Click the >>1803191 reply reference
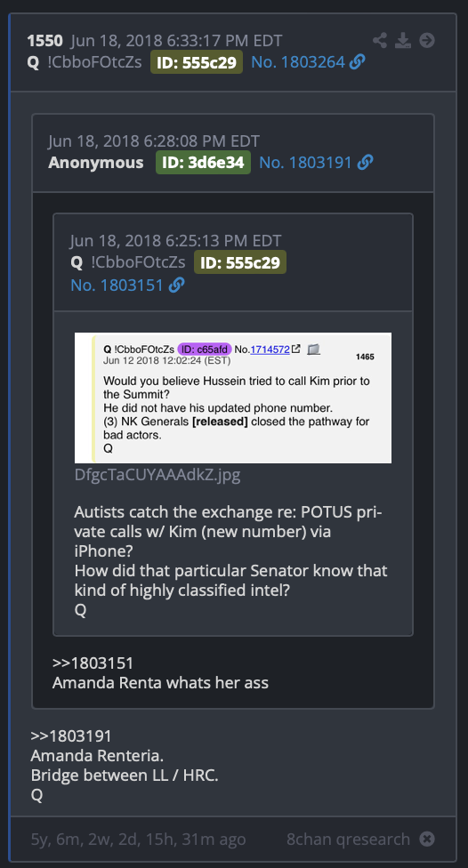 click(71, 735)
